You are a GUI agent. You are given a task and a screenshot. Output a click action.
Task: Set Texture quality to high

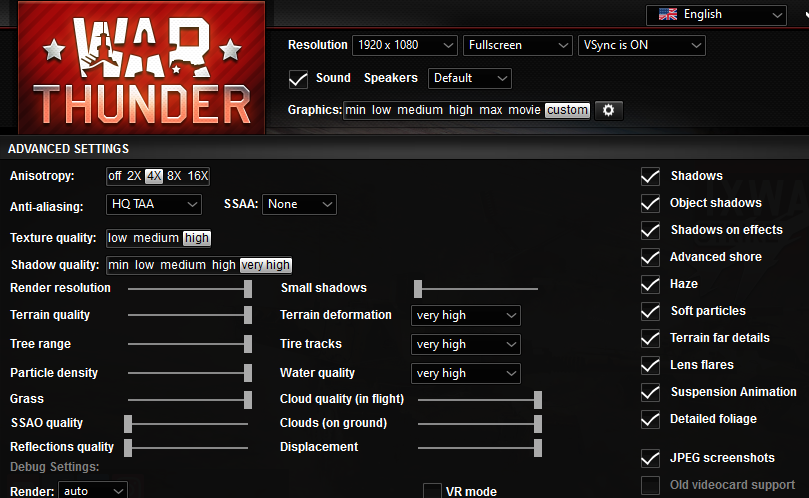[197, 238]
